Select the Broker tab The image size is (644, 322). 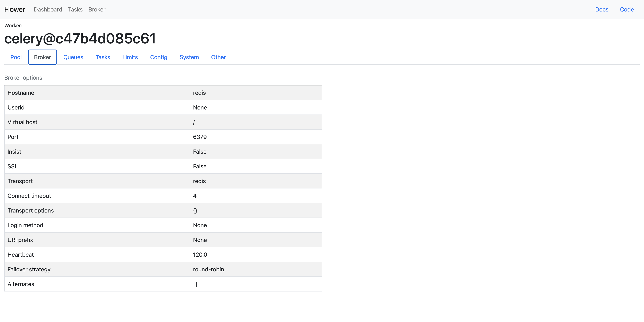click(42, 57)
